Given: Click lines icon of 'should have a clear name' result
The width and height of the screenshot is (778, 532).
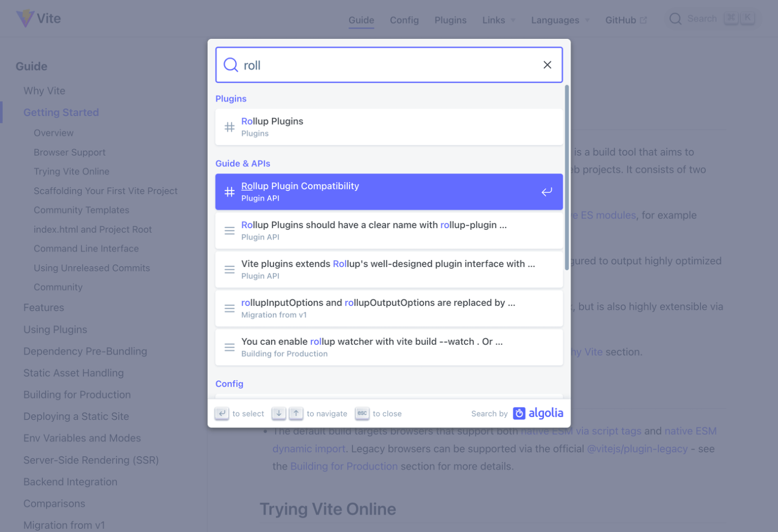Looking at the screenshot, I should pyautogui.click(x=230, y=230).
